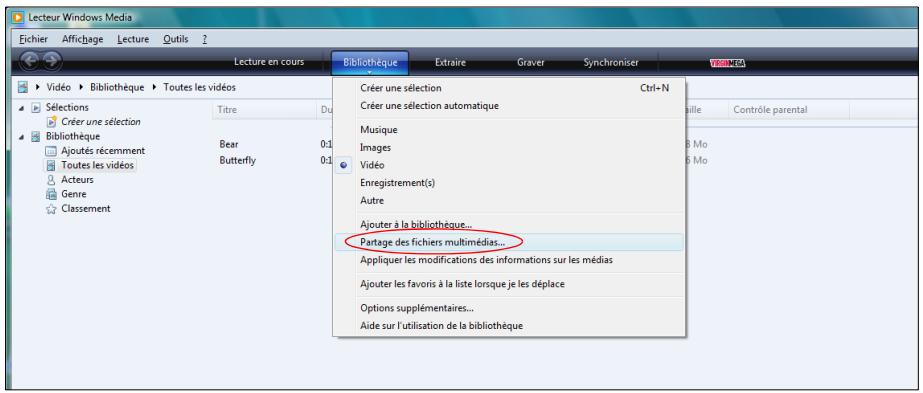Switch to the Graver tab
The height and width of the screenshot is (393, 923).
coord(530,62)
